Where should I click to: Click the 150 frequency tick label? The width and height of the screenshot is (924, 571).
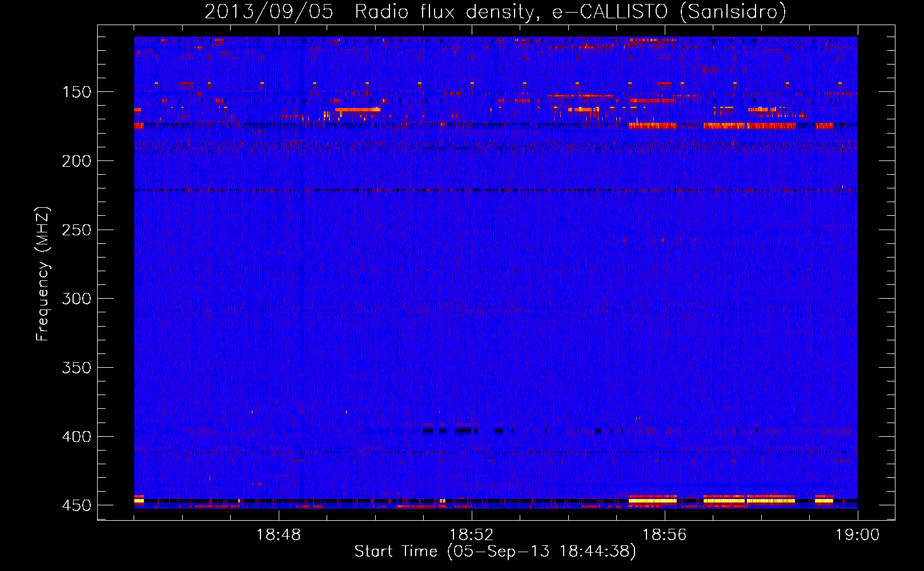pos(77,92)
